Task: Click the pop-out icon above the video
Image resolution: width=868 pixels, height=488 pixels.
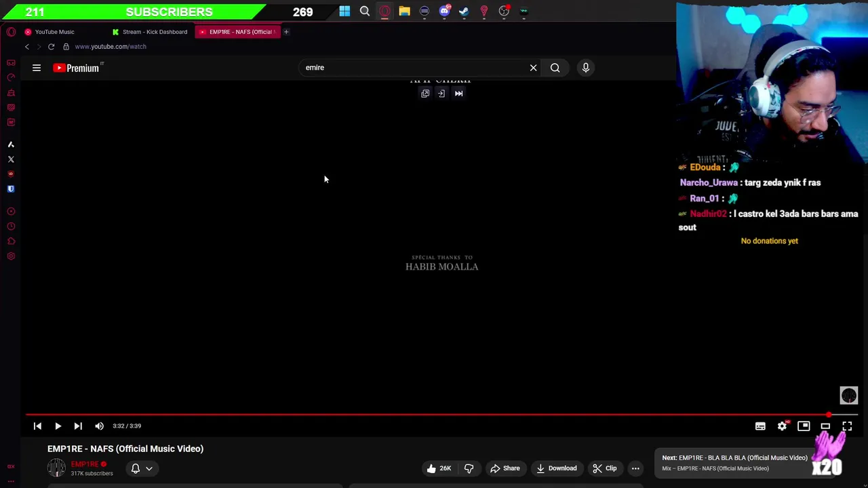Action: click(425, 94)
